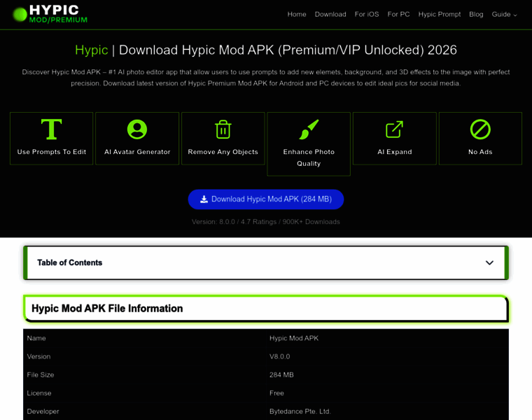This screenshot has width=532, height=420.
Task: Click the paintbrush Enhance Photo Quality icon
Action: [x=309, y=129]
